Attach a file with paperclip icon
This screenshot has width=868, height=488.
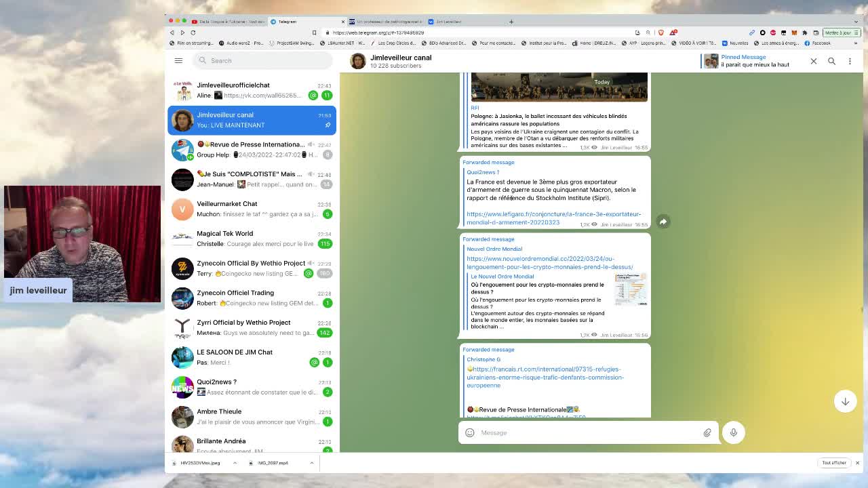707,432
